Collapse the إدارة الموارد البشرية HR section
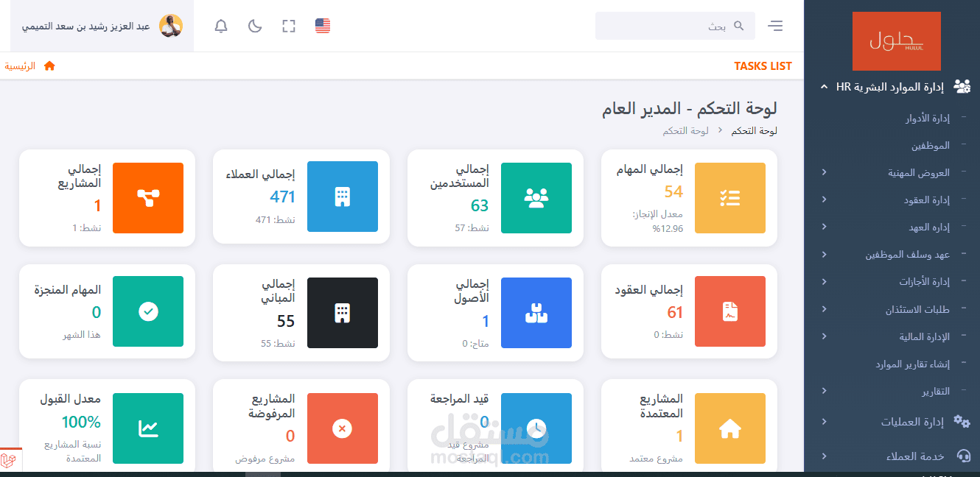 [x=892, y=86]
